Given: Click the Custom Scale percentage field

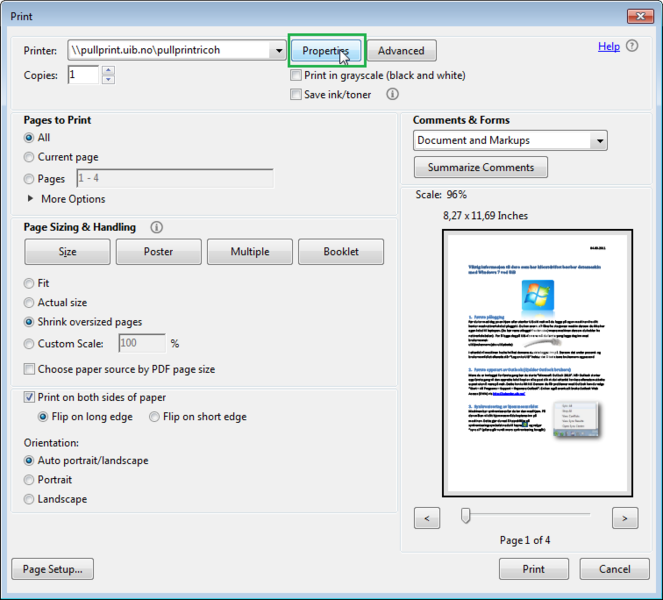Looking at the screenshot, I should (x=142, y=343).
